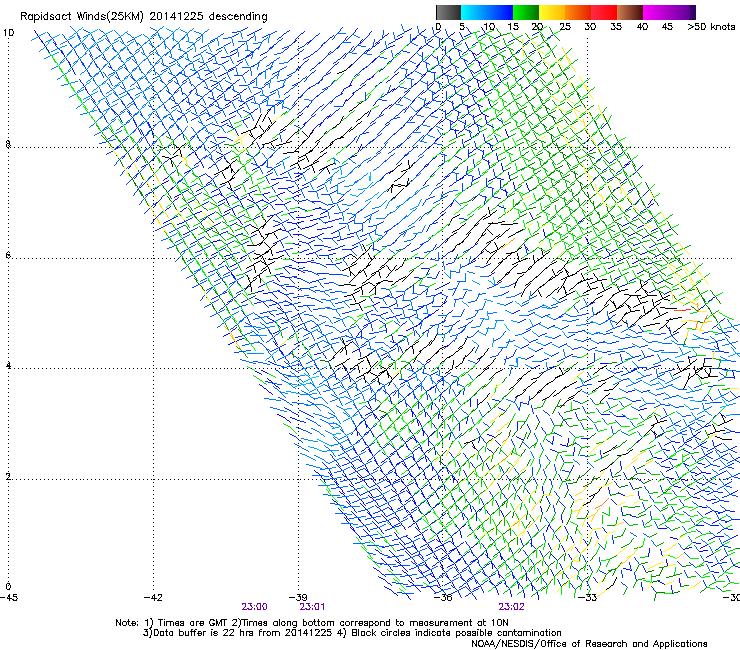Click latitude axis label '6'
Screen dimensions: 740x650
(x=8, y=255)
